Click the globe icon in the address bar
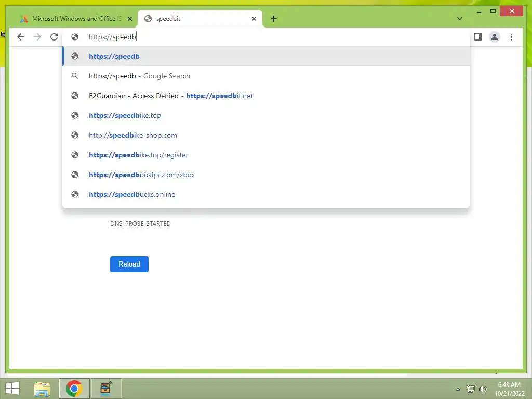 tap(75, 37)
